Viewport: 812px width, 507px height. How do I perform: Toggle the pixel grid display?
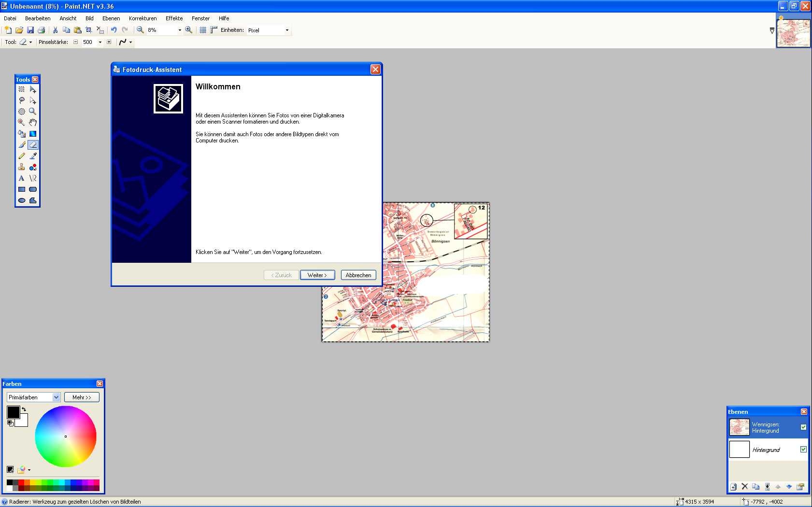[203, 30]
